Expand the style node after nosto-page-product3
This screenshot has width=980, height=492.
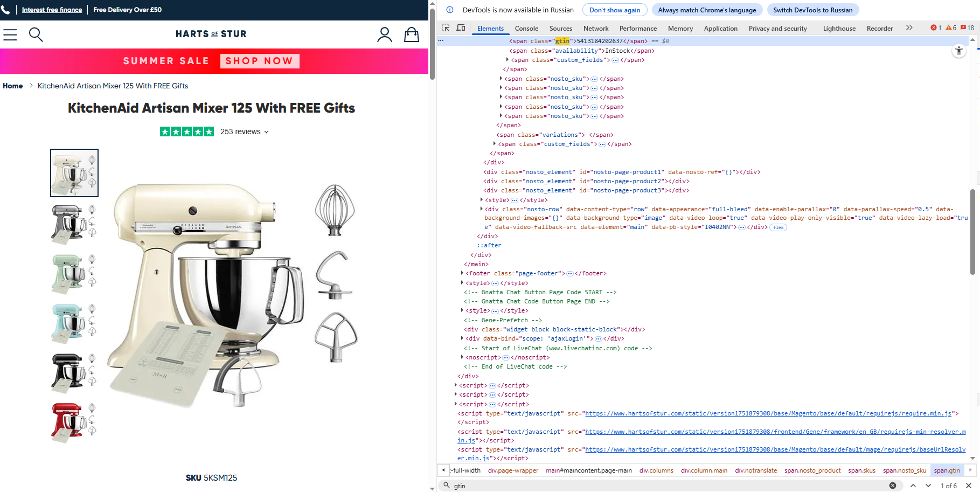click(x=481, y=200)
